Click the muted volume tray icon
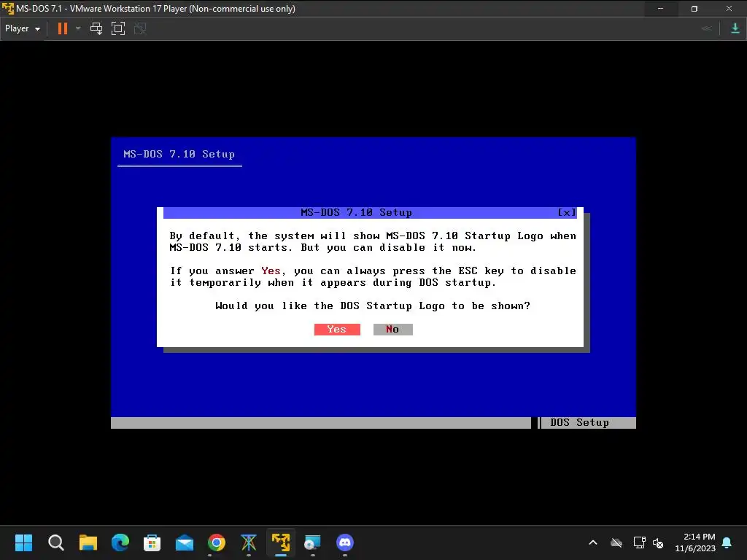Image resolution: width=747 pixels, height=560 pixels. pyautogui.click(x=658, y=542)
